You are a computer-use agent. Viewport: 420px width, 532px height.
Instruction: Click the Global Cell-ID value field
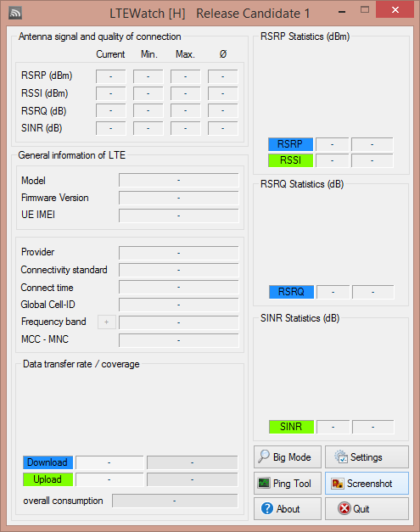click(179, 305)
